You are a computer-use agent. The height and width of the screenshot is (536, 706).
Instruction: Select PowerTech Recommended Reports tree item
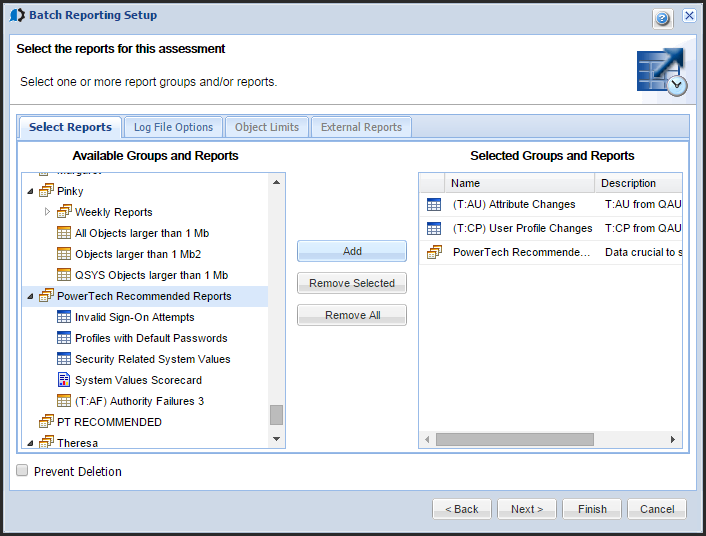[x=145, y=296]
